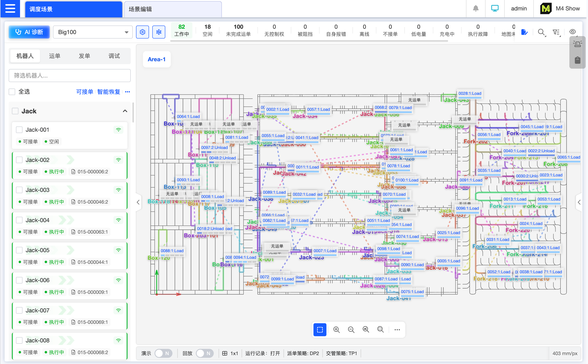Click the zoom in map icon
The height and width of the screenshot is (364, 588).
click(x=336, y=330)
